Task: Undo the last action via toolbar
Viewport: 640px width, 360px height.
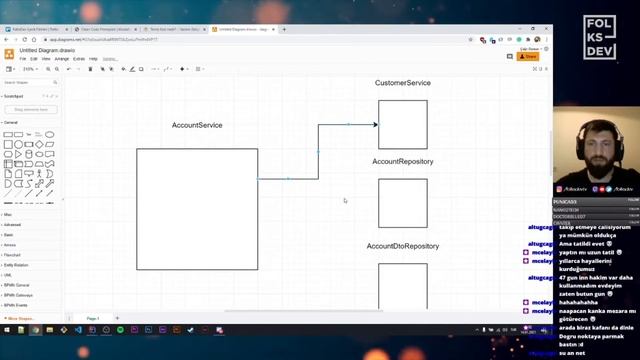Action: click(x=69, y=69)
